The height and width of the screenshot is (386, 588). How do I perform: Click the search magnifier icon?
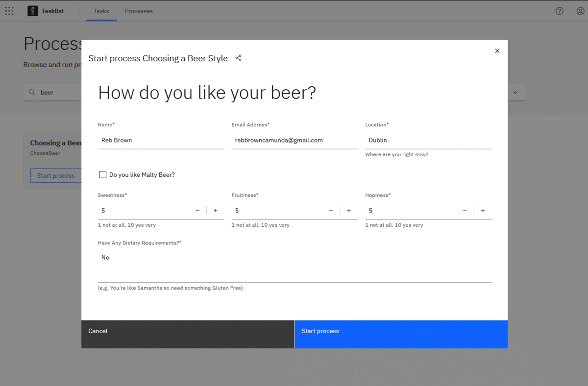pyautogui.click(x=32, y=92)
